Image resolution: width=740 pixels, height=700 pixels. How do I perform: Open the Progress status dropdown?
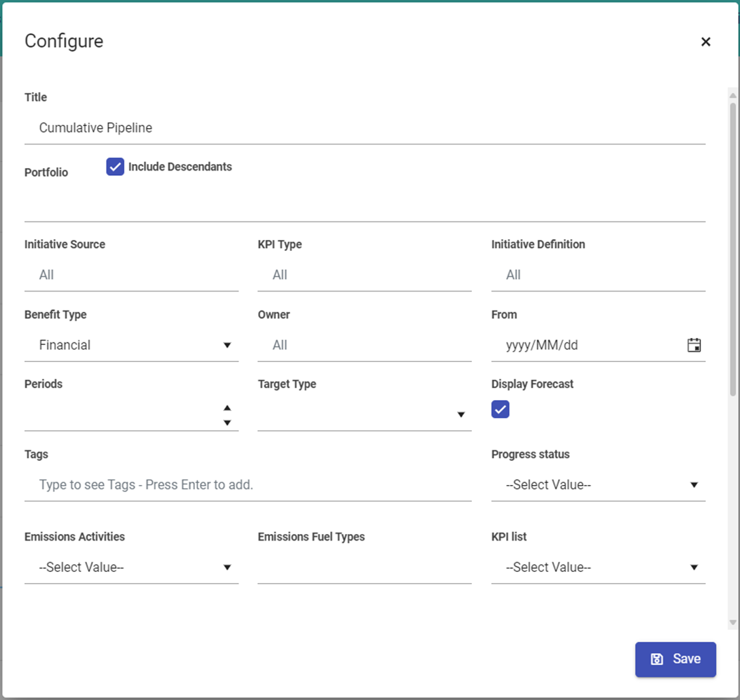598,485
